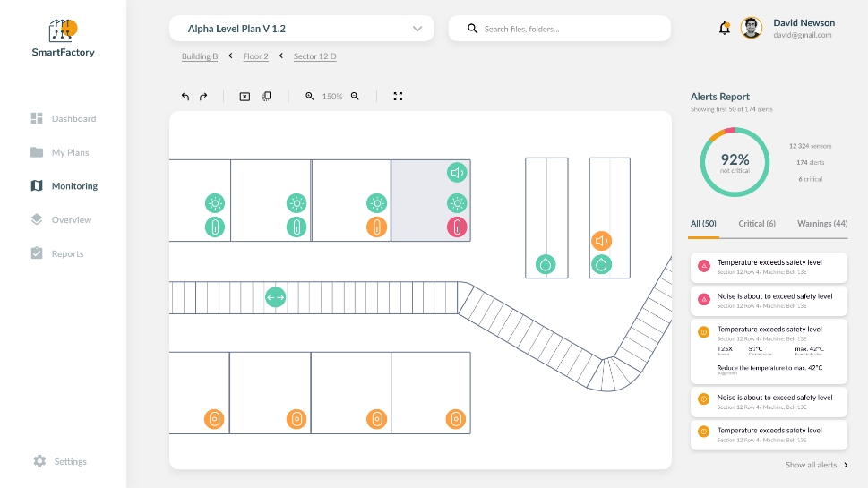
Task: Select the orange temperature sensor in third room
Action: point(377,227)
